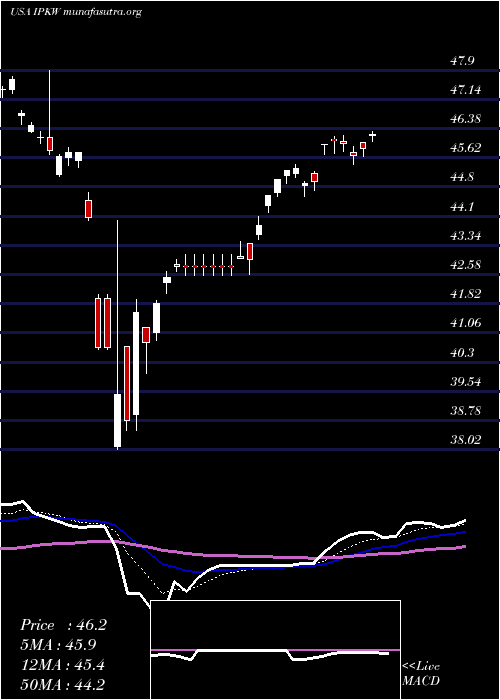Click the '50MA : 44.2' readout
Screen dimensions: 500x700
pyautogui.click(x=62, y=684)
